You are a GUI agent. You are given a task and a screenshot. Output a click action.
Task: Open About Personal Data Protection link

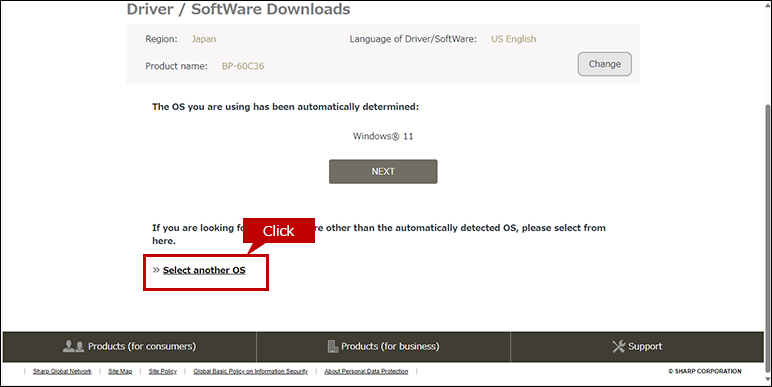pos(366,371)
